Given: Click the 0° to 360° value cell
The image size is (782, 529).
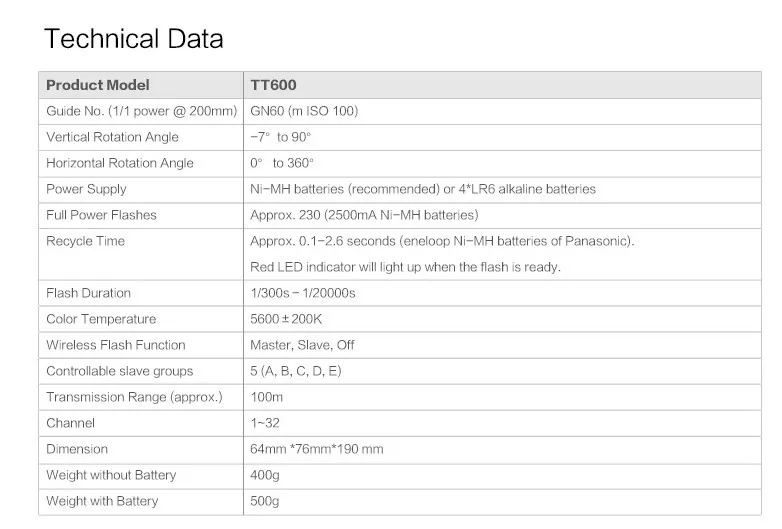Looking at the screenshot, I should (502, 163).
